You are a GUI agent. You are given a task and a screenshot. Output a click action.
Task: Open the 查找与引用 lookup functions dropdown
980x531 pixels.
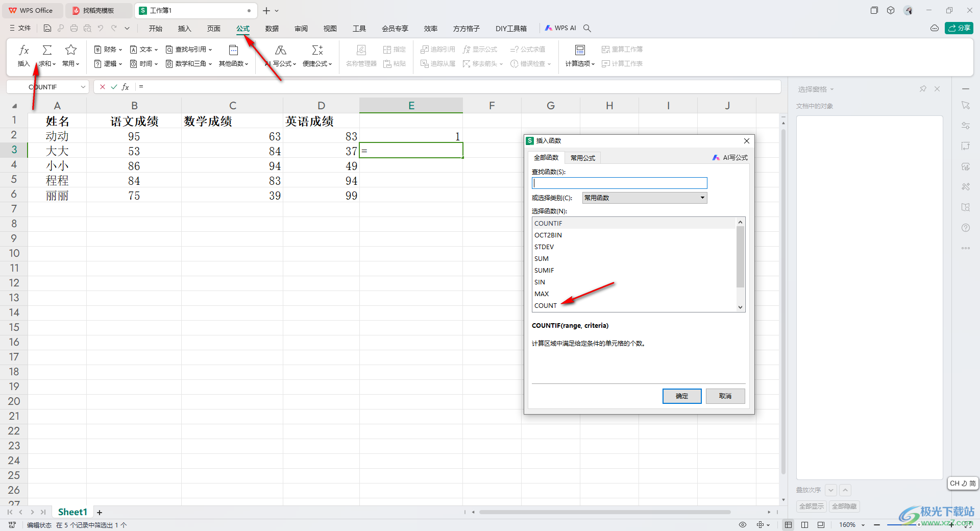pyautogui.click(x=189, y=50)
